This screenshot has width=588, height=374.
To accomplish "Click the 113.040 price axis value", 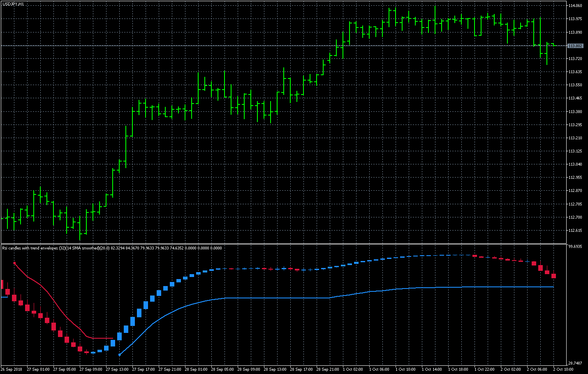I will (x=575, y=164).
